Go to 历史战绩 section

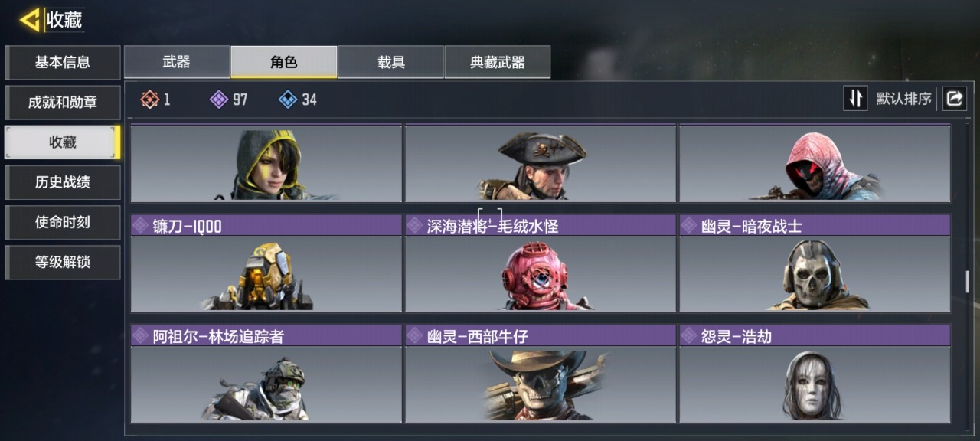coord(63,182)
